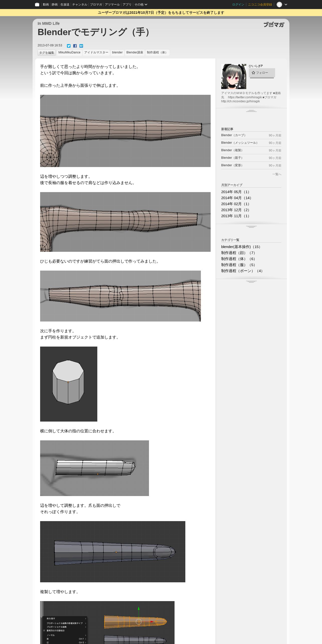Select the Blender講座 tag

[x=135, y=52]
